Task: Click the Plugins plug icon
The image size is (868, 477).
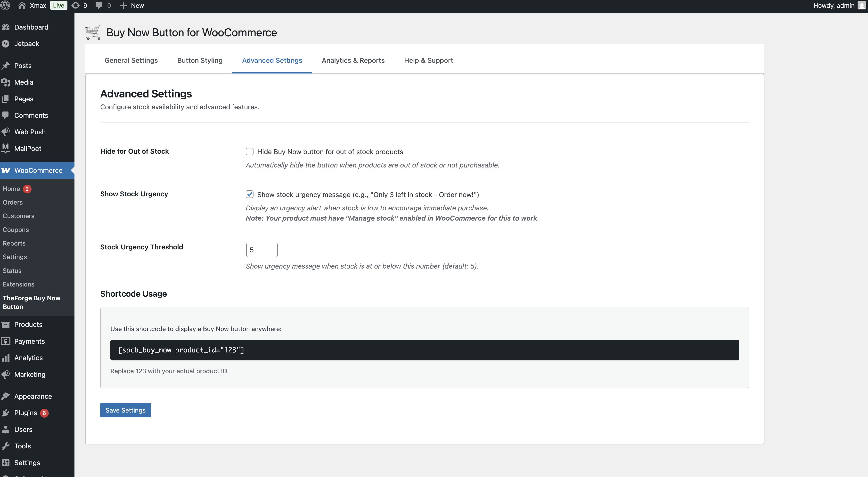Action: (x=6, y=413)
